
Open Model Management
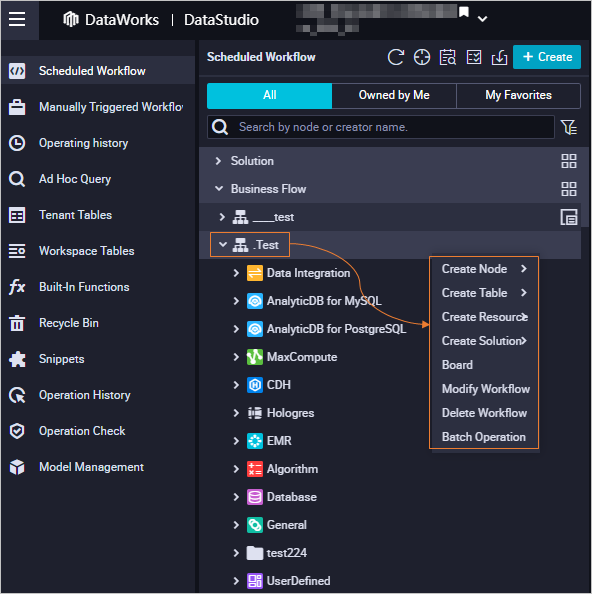coord(98,467)
